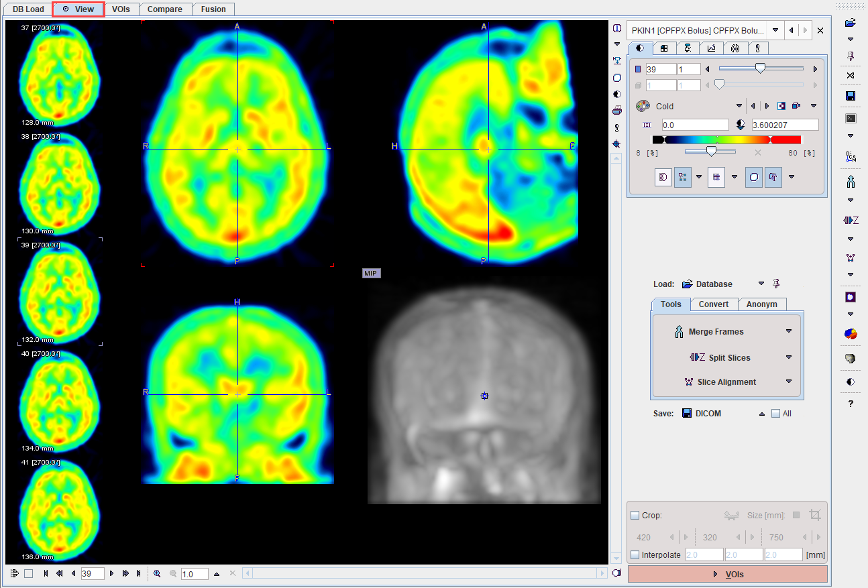This screenshot has width=868, height=588.
Task: Click the color palette icon next to Cold
Action: coord(643,106)
